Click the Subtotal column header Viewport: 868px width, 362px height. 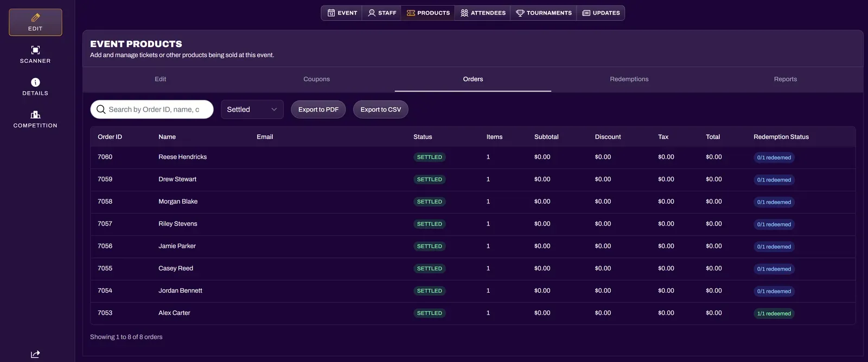pos(546,137)
